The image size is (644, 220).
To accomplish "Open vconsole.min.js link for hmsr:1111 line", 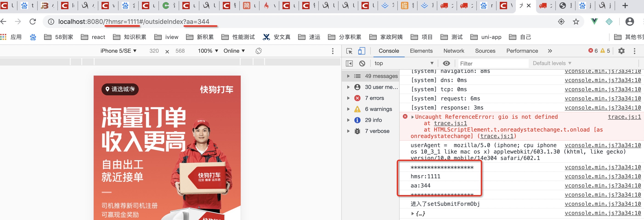I will pos(603,176).
